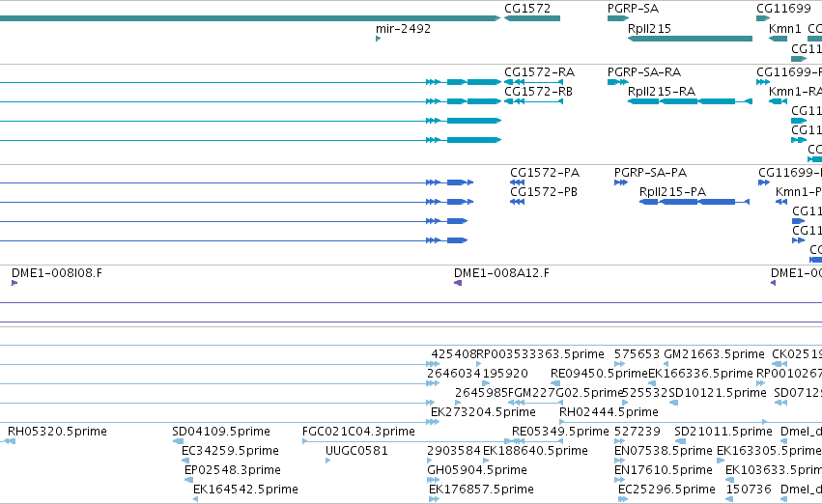Click the UUGC0581 EST label
This screenshot has height=504, width=822.
356,451
